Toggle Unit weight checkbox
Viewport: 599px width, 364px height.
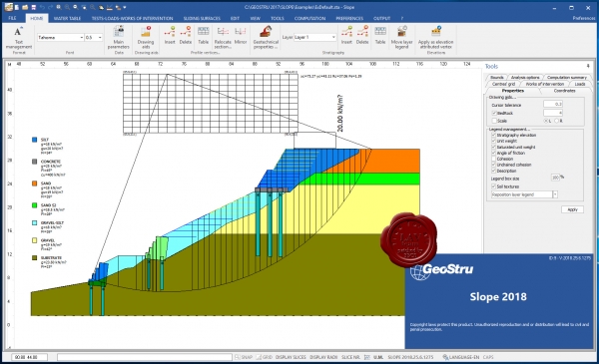click(493, 141)
